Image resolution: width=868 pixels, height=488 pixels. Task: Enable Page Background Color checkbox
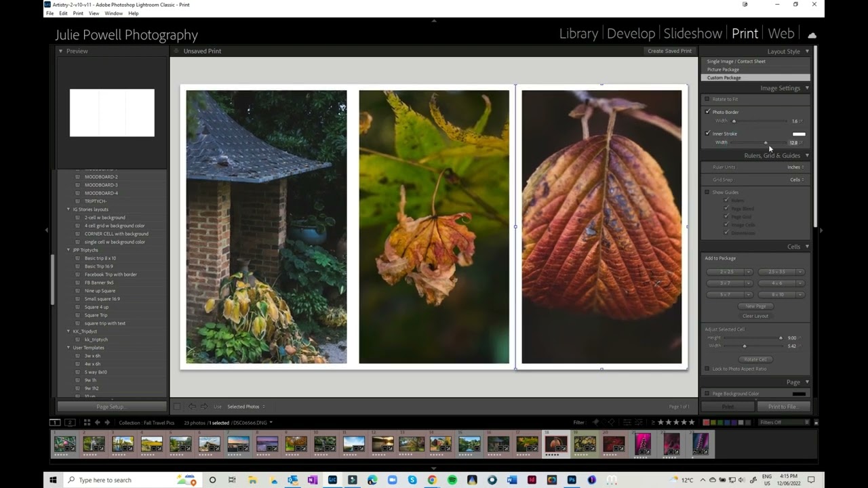pos(707,394)
